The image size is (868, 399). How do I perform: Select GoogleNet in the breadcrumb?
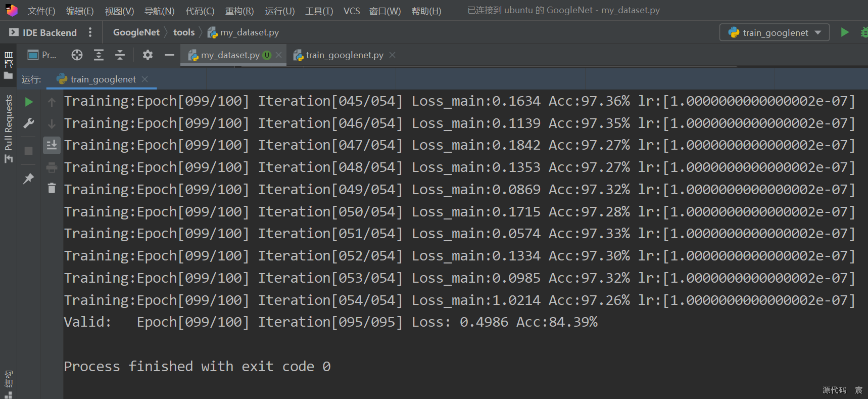click(136, 32)
